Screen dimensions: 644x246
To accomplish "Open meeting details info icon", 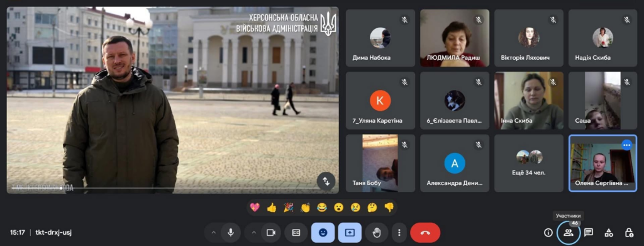I will point(548,232).
